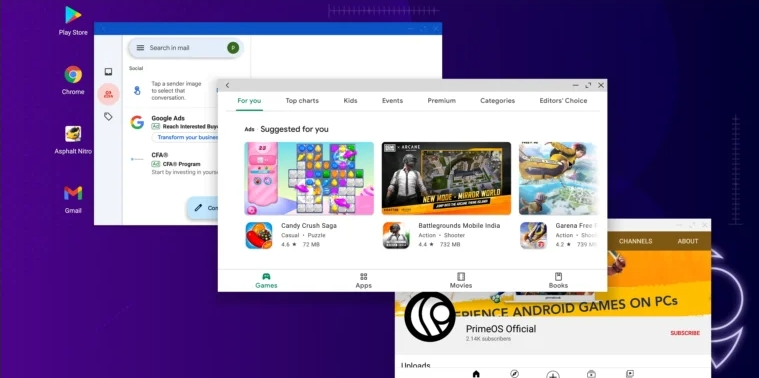
Task: Open the Battlegrounds Mirror World banner image
Action: pyautogui.click(x=446, y=178)
